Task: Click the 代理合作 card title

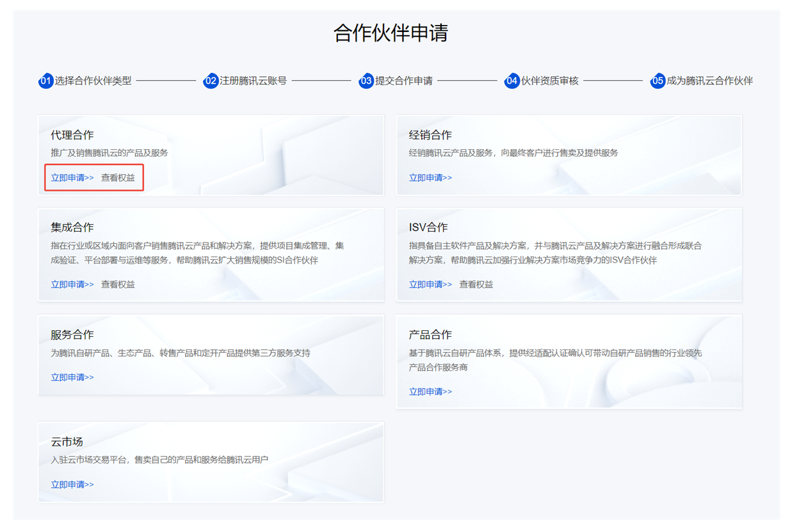Action: coord(72,135)
